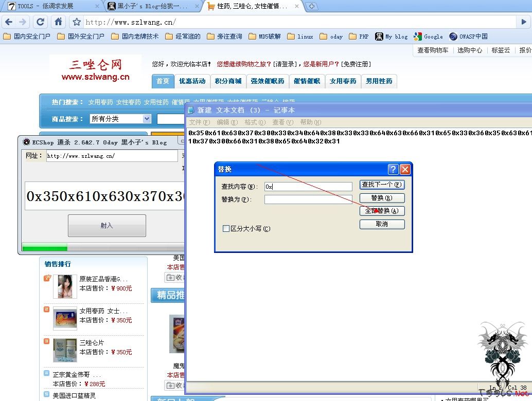Screen dimensions: 532x401
Task: Bookmark page with star icon
Action: pos(77,22)
